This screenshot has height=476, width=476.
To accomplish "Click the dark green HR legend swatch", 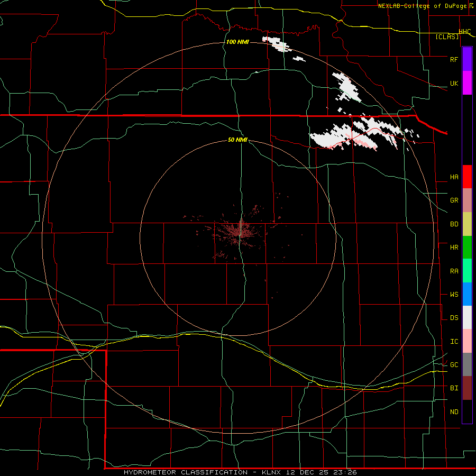I will [467, 248].
